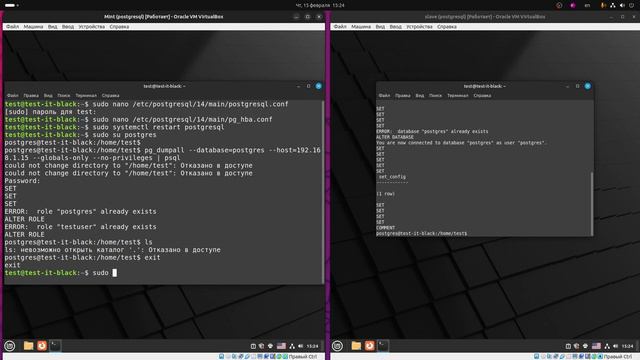Click 'Правый Ctrl' host key in Mint VM status bar
The image size is (640, 360).
pos(303,357)
